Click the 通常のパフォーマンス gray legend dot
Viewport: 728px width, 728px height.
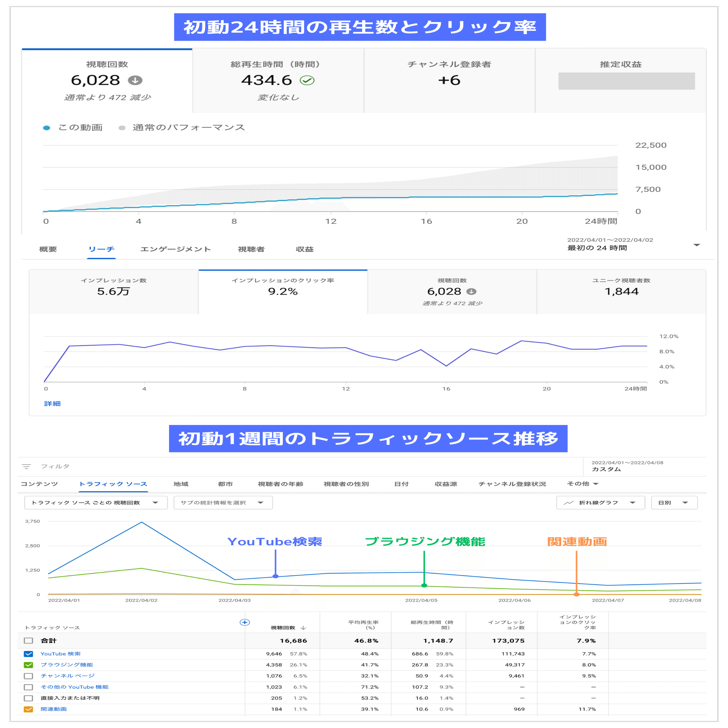click(x=122, y=128)
